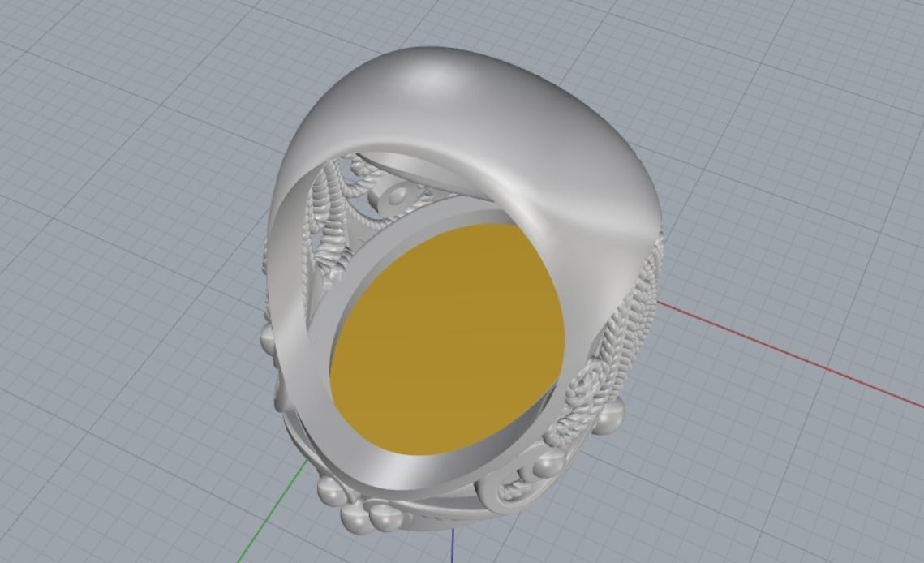Click the red X-axis line in the viewport
Image resolution: width=924 pixels, height=563 pixels.
tap(789, 353)
